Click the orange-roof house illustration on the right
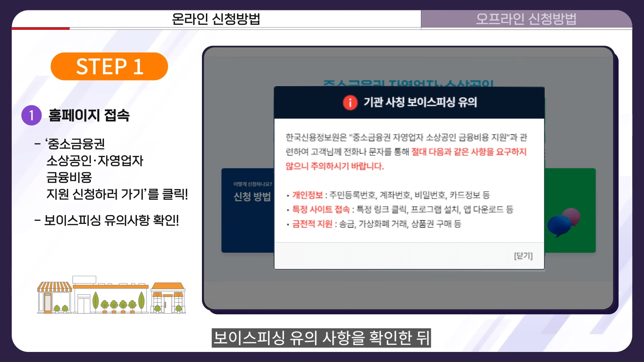This screenshot has width=644, height=362. (168, 298)
